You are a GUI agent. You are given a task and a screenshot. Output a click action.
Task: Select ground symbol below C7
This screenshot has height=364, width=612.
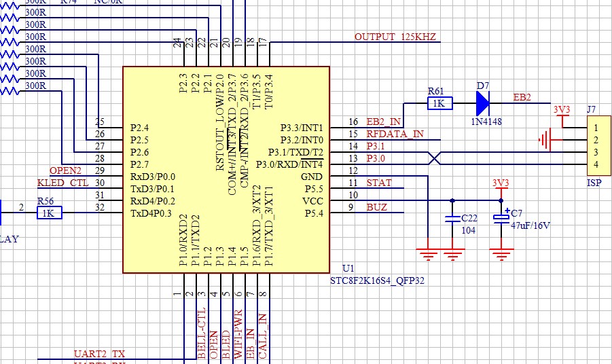point(501,255)
